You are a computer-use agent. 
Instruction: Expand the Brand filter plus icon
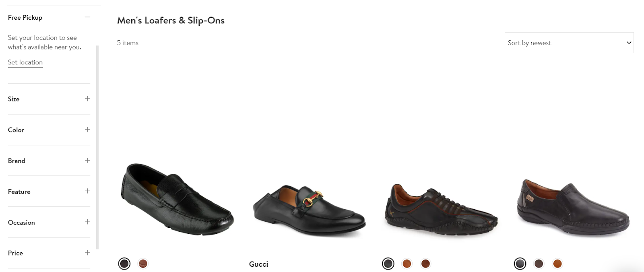coord(87,160)
